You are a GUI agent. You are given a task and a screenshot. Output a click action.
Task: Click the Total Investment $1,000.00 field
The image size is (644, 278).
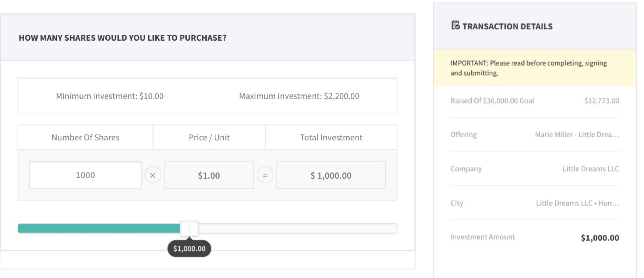point(331,175)
